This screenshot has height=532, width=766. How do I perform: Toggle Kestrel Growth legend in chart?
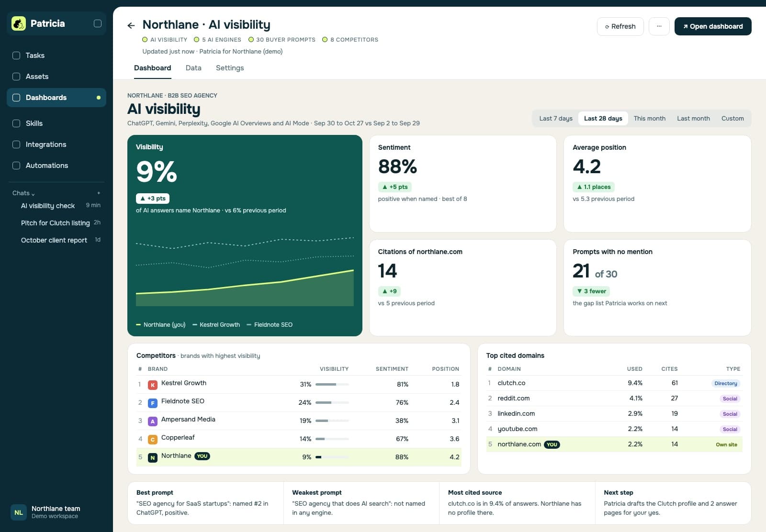pyautogui.click(x=216, y=325)
